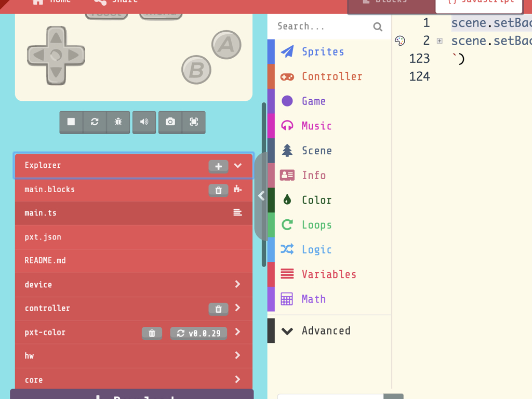This screenshot has height=399, width=532.
Task: Select the Logic toolbox category
Action: click(x=329, y=250)
